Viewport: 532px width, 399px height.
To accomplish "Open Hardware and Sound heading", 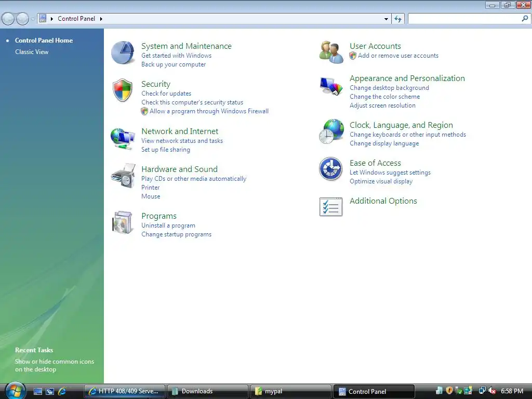I will coord(179,169).
